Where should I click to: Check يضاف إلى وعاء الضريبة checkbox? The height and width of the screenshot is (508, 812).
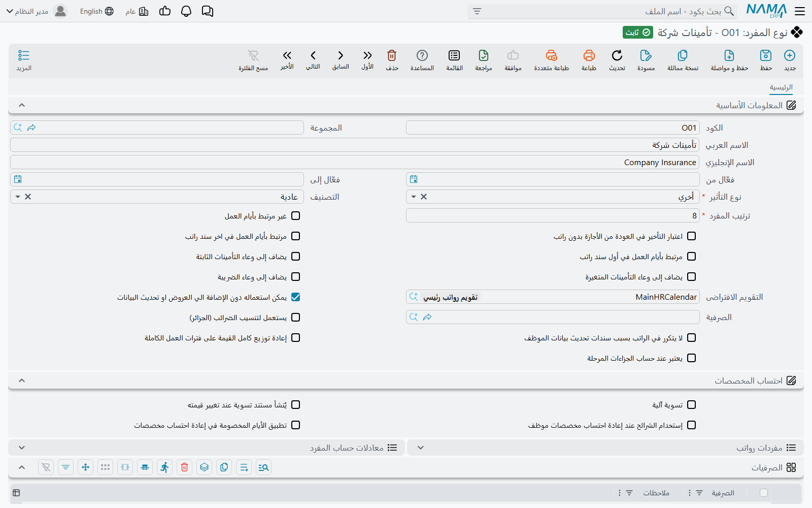[x=296, y=277]
